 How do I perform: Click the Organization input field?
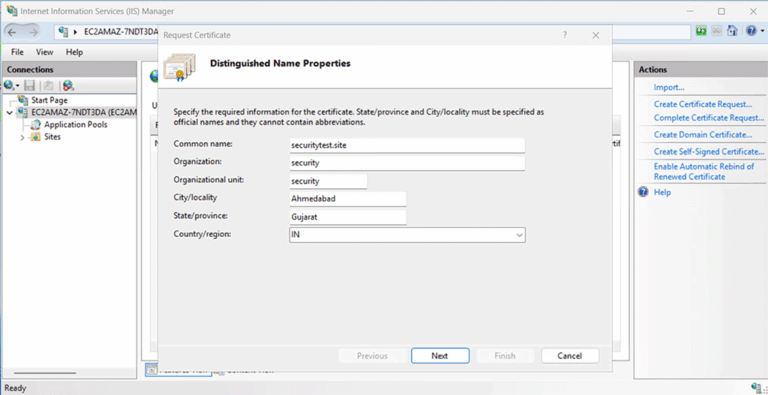coord(407,163)
